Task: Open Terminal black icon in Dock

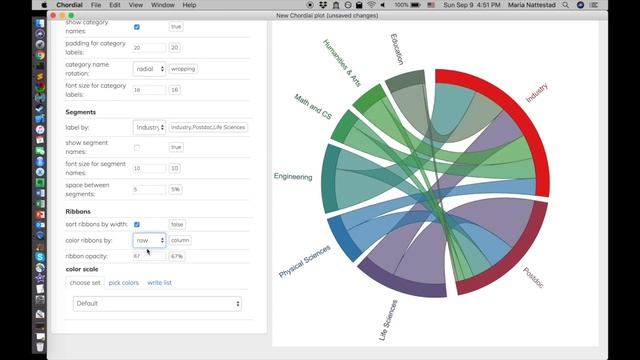Action: tap(40, 66)
